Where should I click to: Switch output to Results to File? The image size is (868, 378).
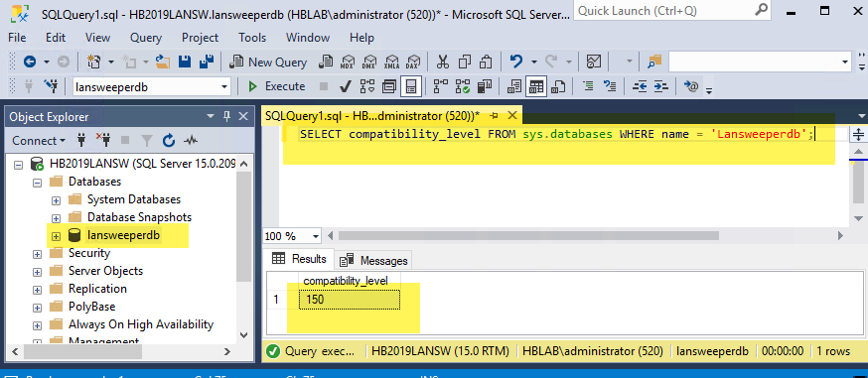point(558,86)
